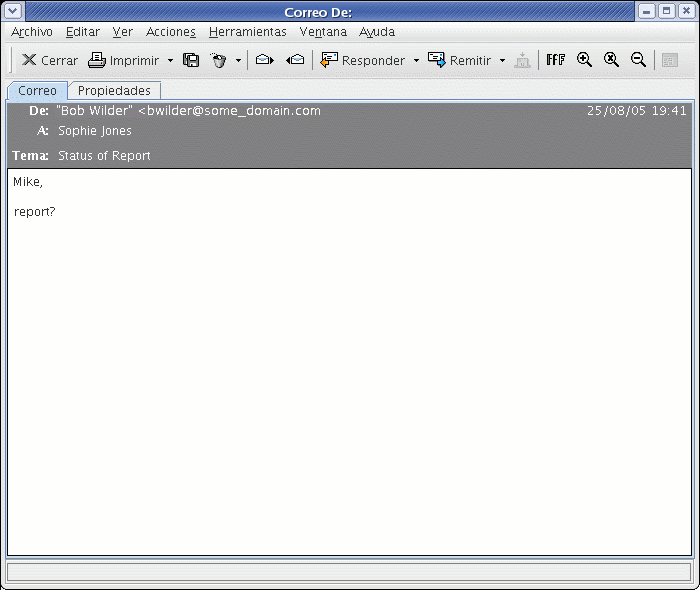Click the subject Status of Report
Screen dimensions: 700x590
[x=104, y=156]
